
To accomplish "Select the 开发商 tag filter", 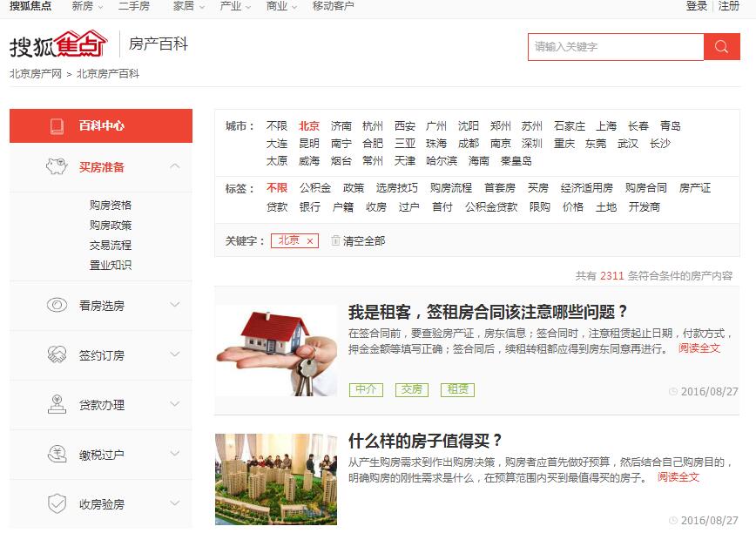I will pyautogui.click(x=645, y=207).
